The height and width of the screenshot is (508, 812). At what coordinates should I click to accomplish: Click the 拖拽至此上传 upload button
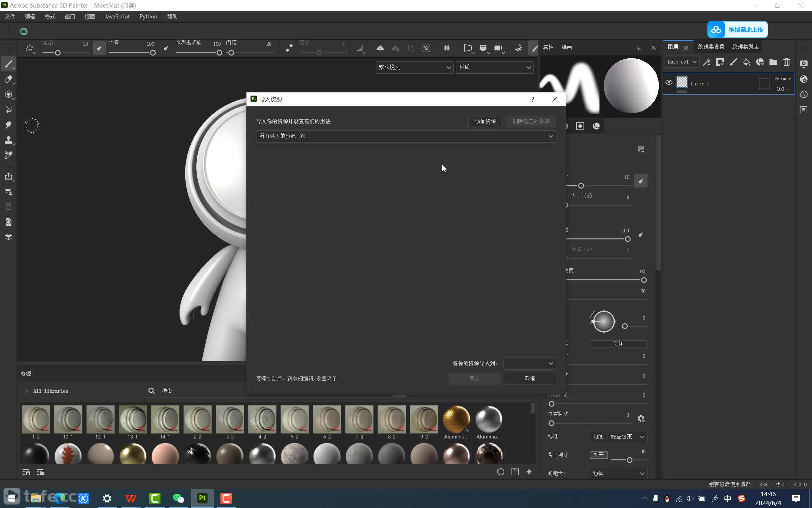click(x=737, y=30)
